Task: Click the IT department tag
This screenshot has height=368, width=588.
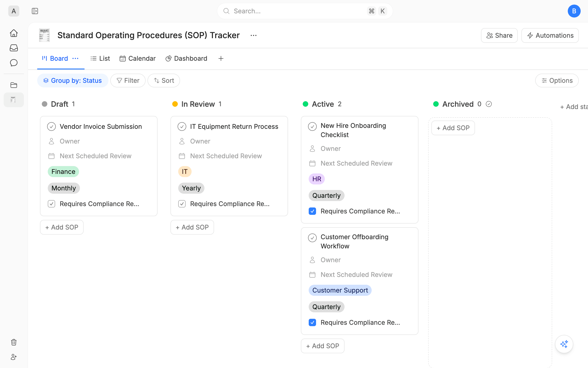Action: 185,172
